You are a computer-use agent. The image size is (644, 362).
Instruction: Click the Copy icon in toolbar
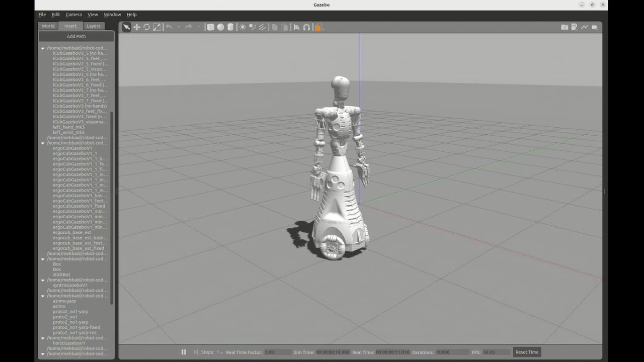275,27
